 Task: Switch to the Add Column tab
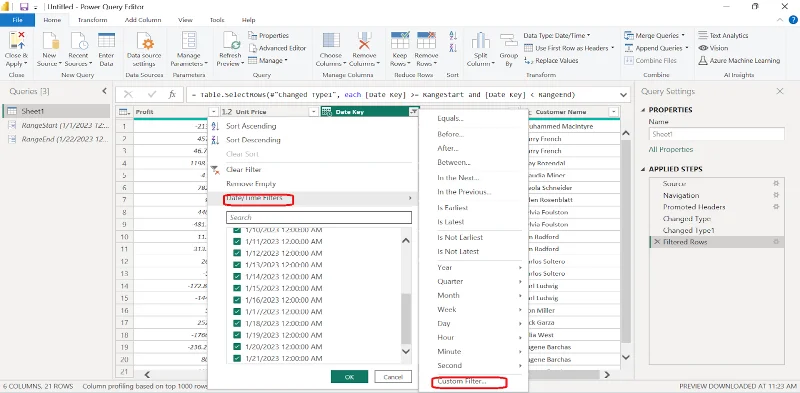pyautogui.click(x=143, y=20)
